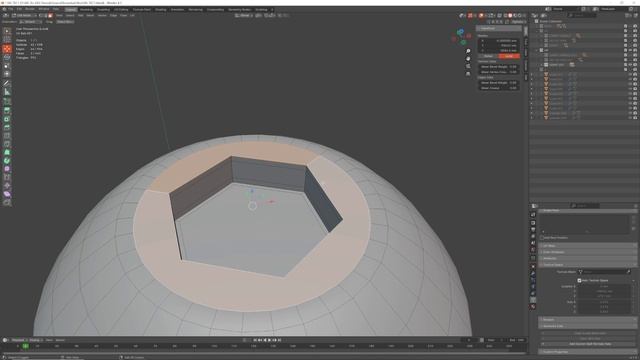This screenshot has height=360, width=640.
Task: Toggle the camera view icon
Action: tap(468, 66)
